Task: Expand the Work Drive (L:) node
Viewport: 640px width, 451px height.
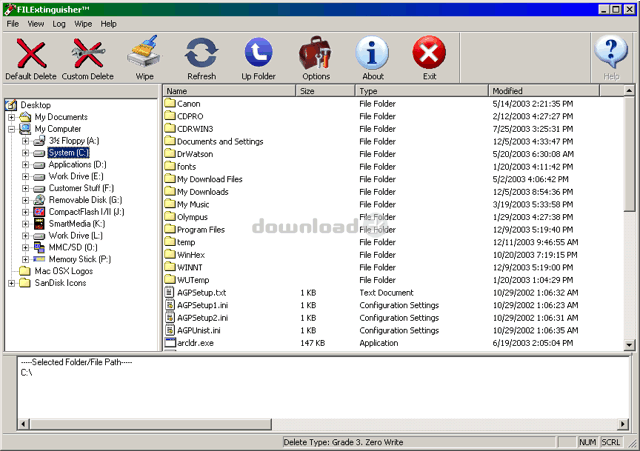Action: tap(25, 236)
